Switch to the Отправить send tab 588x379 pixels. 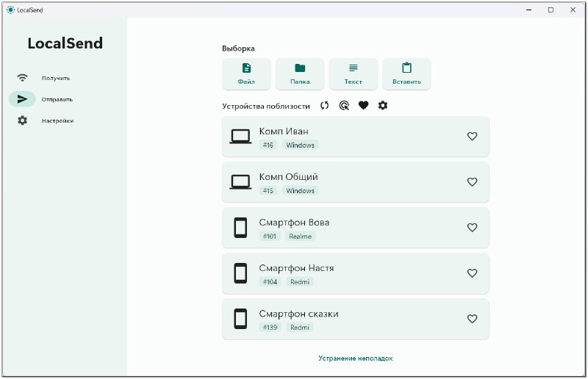(57, 99)
